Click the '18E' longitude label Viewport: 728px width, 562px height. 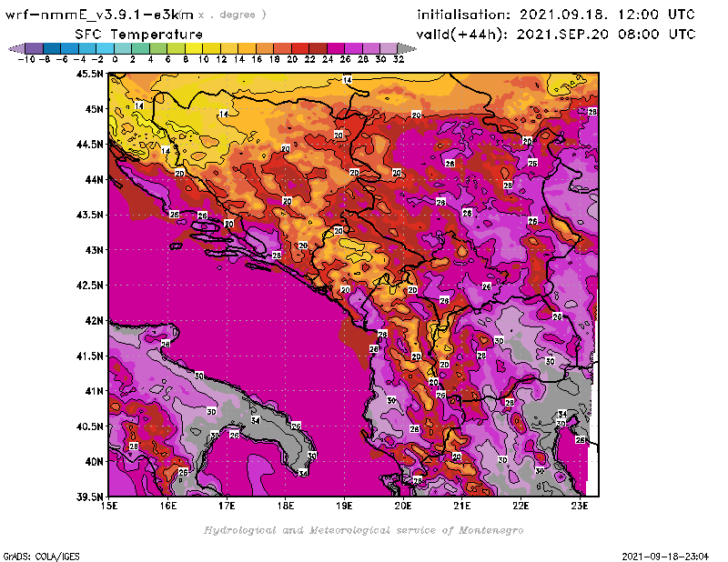[x=286, y=506]
